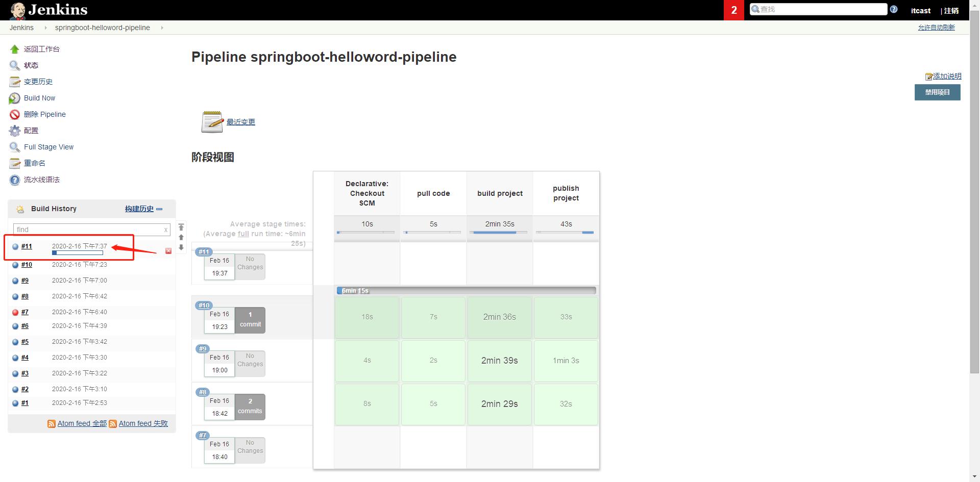Click Jenkins breadcrumb link
980x482 pixels.
(21, 28)
